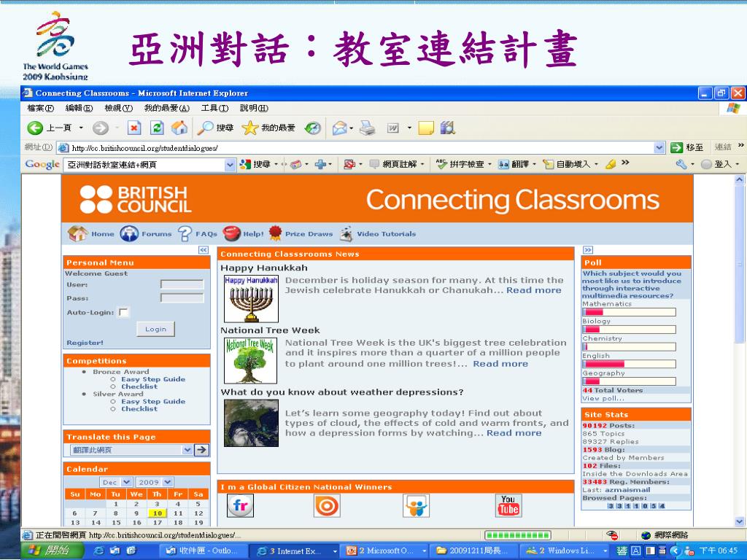Click the people figures icon under National Winners

click(x=416, y=505)
